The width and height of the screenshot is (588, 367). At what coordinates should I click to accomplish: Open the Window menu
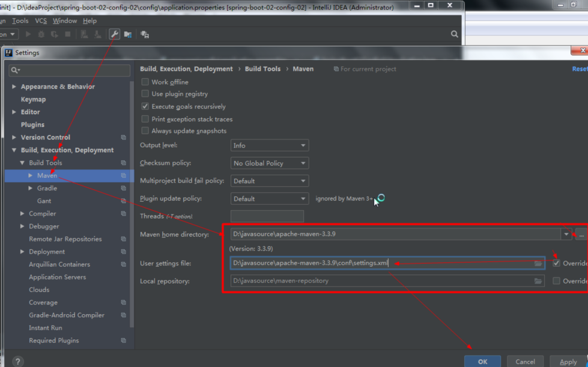64,20
